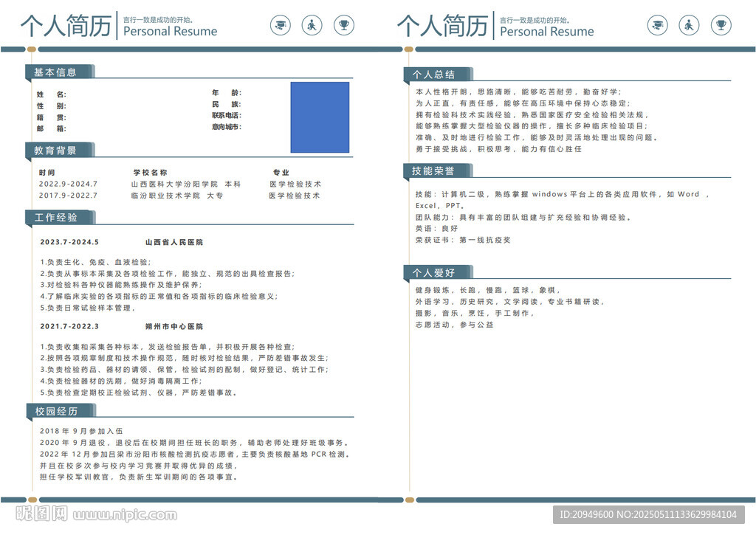Click the line 荣获证书：第一线抗疫奖
This screenshot has width=756, height=535.
[x=463, y=240]
